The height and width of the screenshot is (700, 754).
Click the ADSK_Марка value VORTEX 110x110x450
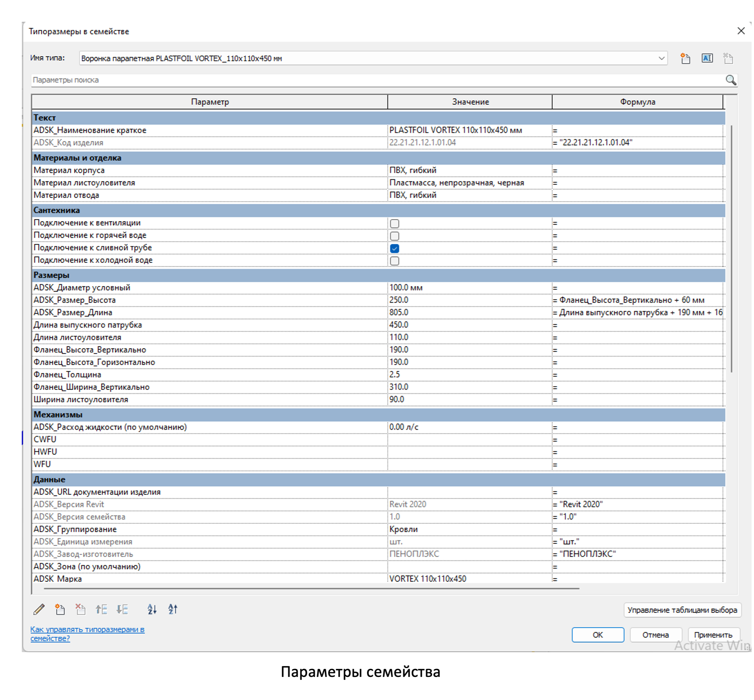tap(470, 578)
